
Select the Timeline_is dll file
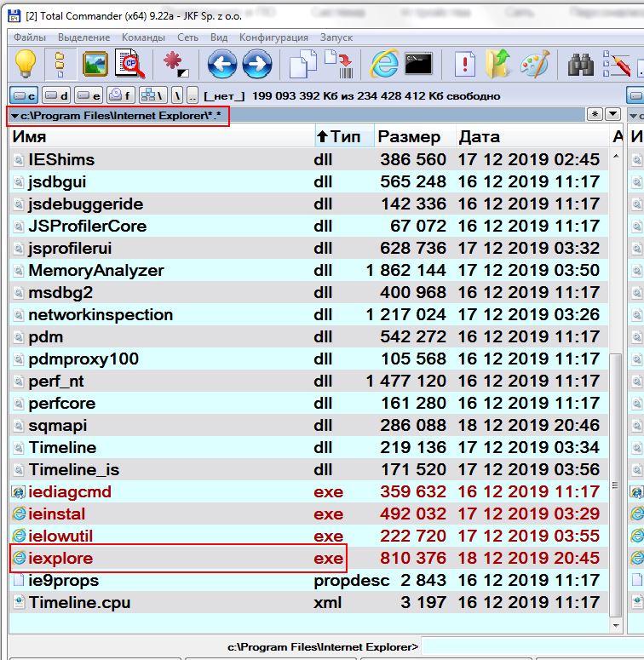pos(308,469)
